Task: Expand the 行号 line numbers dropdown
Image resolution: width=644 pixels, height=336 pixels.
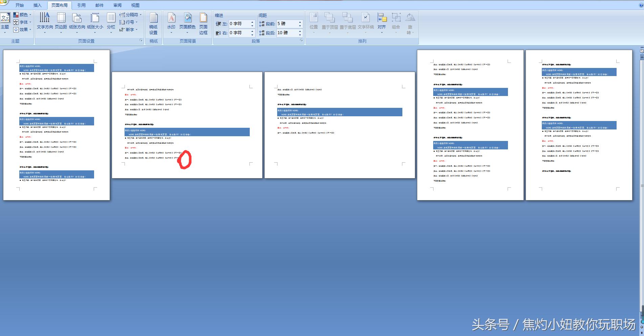Action: click(x=129, y=22)
